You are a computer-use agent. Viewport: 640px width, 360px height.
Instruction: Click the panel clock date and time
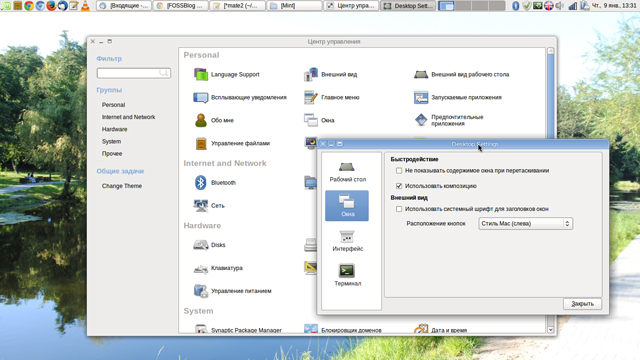pos(614,6)
